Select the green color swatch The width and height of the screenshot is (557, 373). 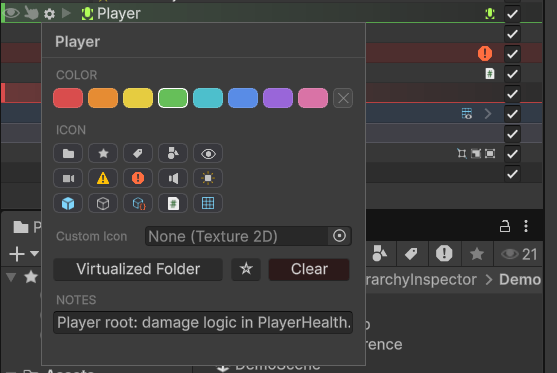[173, 98]
